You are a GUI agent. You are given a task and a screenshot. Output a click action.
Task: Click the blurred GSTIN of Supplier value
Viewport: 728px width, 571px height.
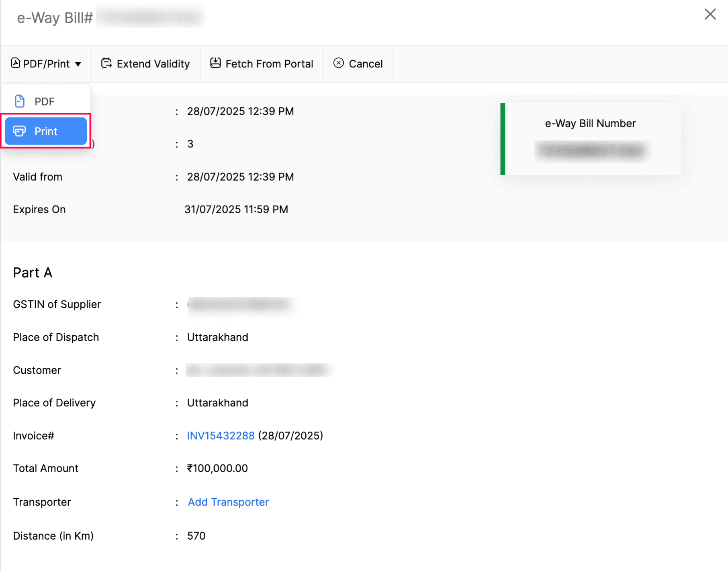point(240,304)
